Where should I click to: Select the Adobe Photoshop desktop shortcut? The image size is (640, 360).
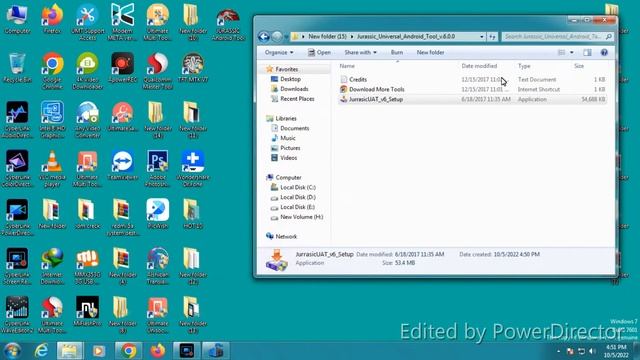pos(158,169)
